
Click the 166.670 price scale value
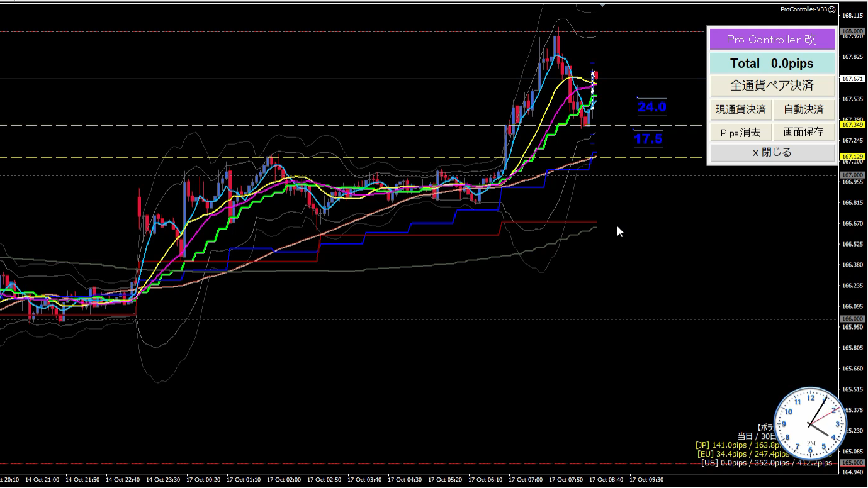pos(853,223)
